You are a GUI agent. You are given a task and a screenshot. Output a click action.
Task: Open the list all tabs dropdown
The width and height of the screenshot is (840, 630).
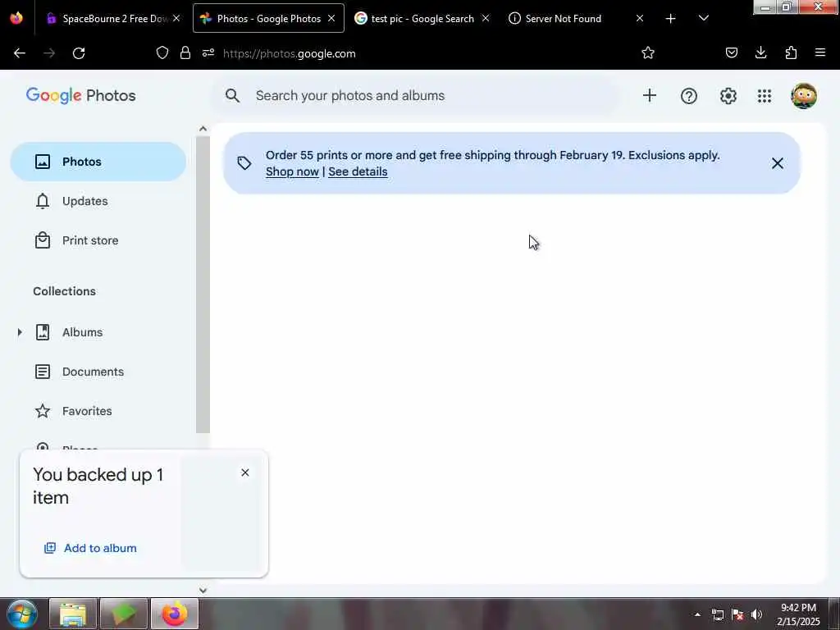[x=704, y=18]
